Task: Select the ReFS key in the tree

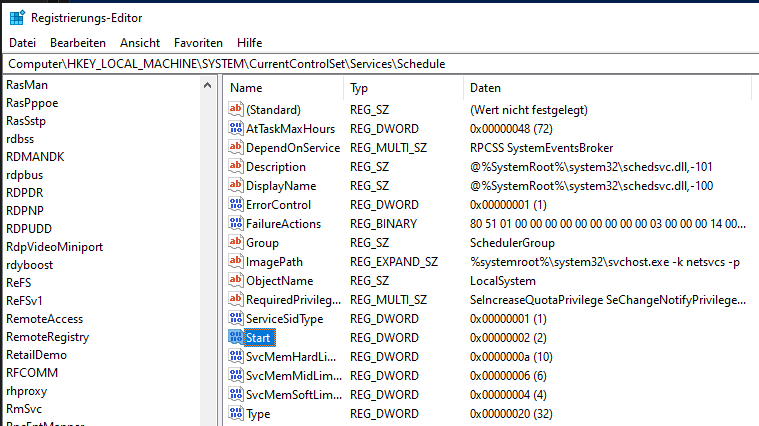Action: click(19, 283)
